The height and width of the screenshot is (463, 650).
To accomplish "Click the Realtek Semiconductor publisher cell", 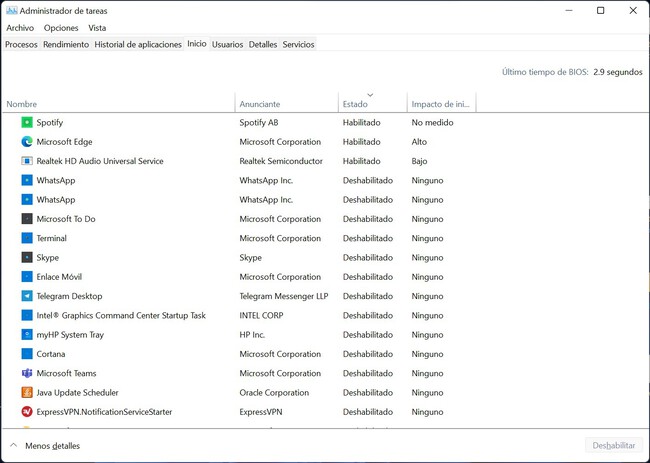I will pos(281,161).
